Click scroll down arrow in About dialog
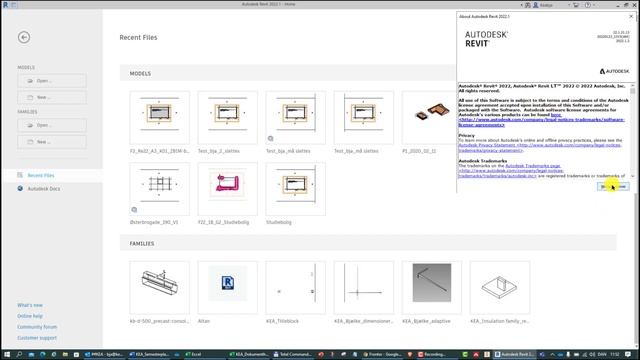 pyautogui.click(x=633, y=176)
